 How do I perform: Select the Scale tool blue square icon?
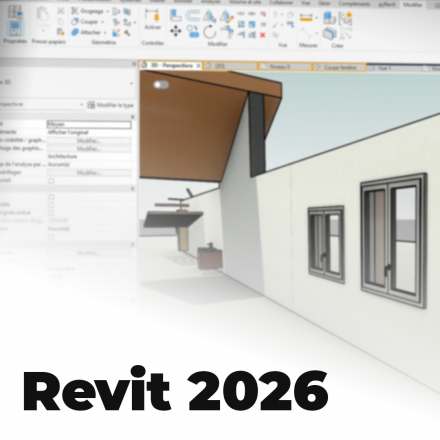(252, 24)
